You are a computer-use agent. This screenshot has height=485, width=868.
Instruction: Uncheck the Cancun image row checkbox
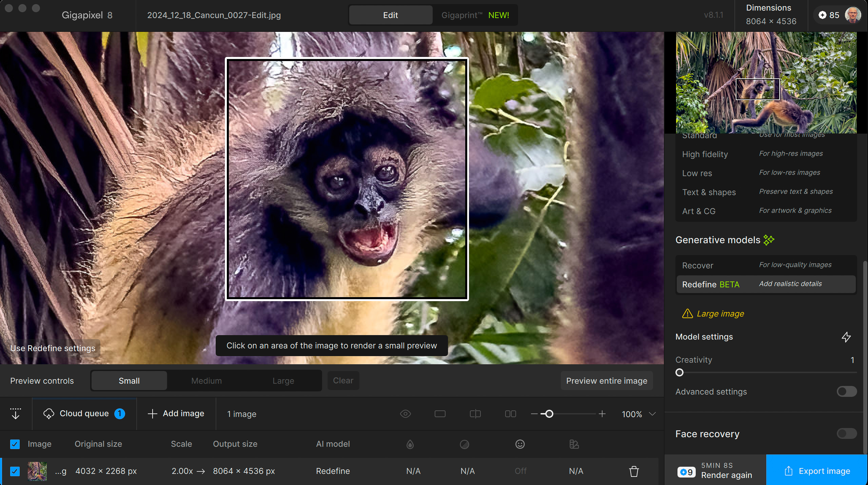(x=15, y=471)
